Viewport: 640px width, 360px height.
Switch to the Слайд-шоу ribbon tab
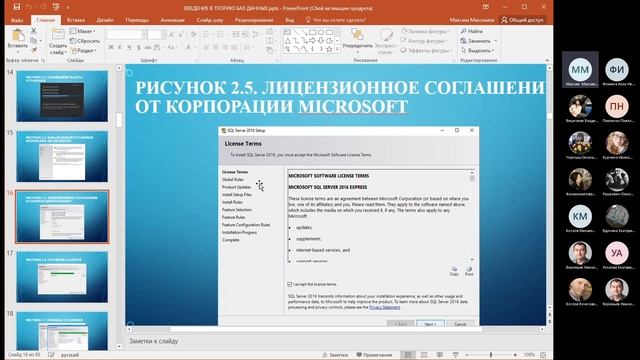(210, 20)
